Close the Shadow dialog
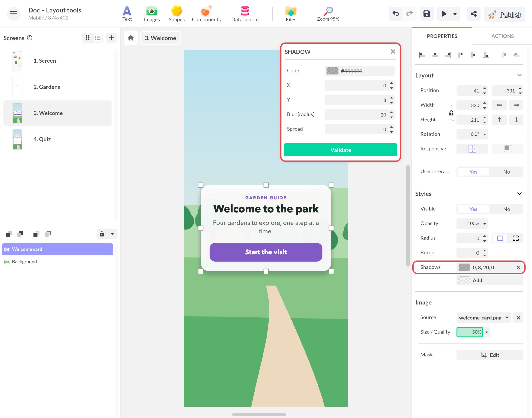 393,52
